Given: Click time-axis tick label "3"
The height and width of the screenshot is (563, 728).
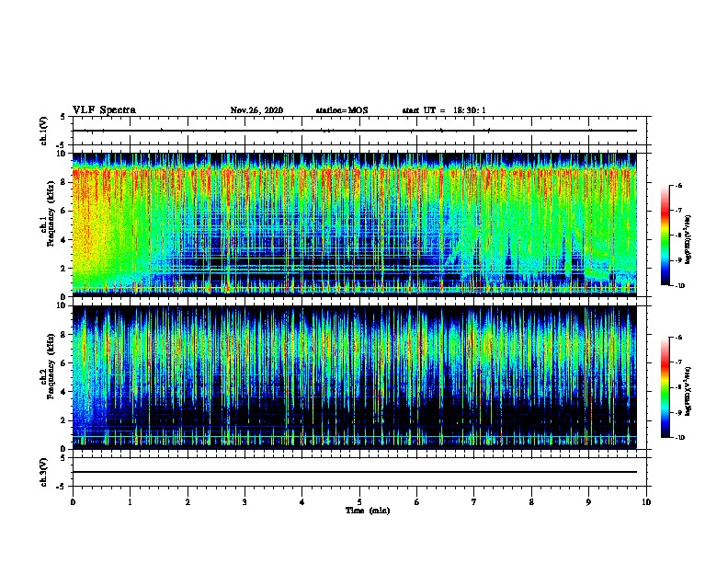Looking at the screenshot, I should 245,501.
